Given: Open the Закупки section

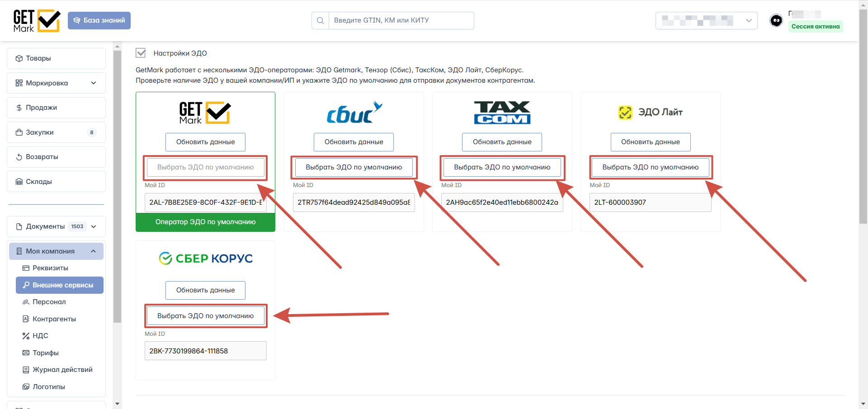Looking at the screenshot, I should click(56, 132).
